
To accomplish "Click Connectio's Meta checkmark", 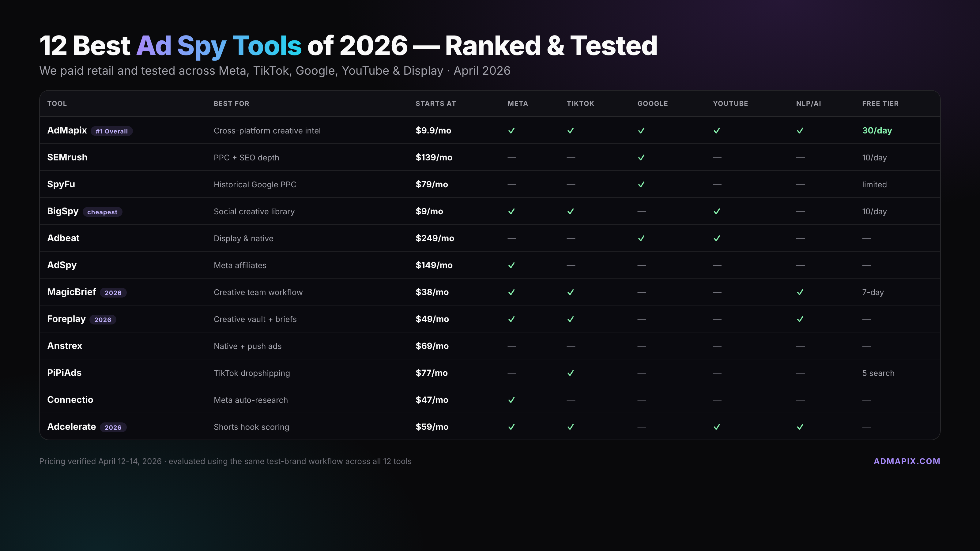I will (511, 400).
